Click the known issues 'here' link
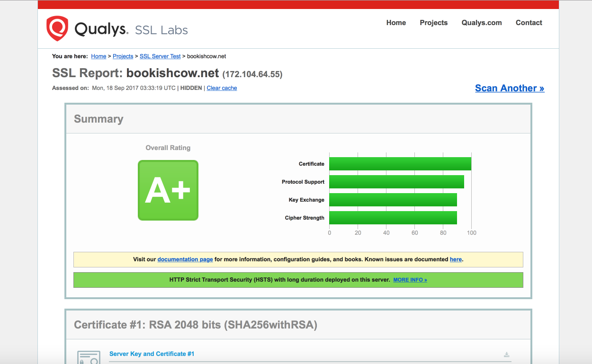This screenshot has width=592, height=364. point(456,259)
